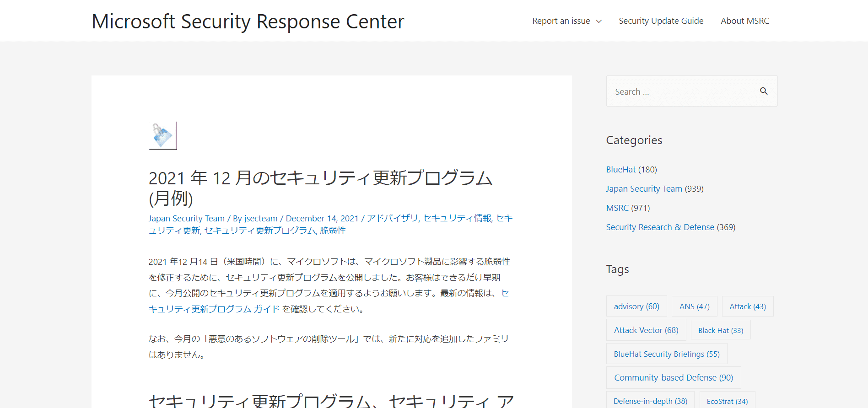Click the search magnifier icon
The height and width of the screenshot is (408, 868).
[764, 91]
